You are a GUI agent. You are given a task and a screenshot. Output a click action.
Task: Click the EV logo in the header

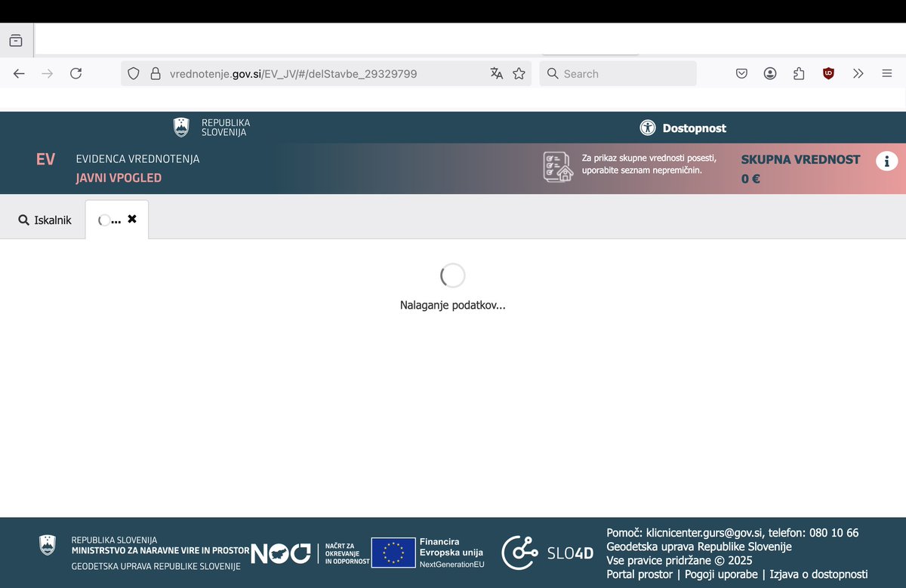45,159
